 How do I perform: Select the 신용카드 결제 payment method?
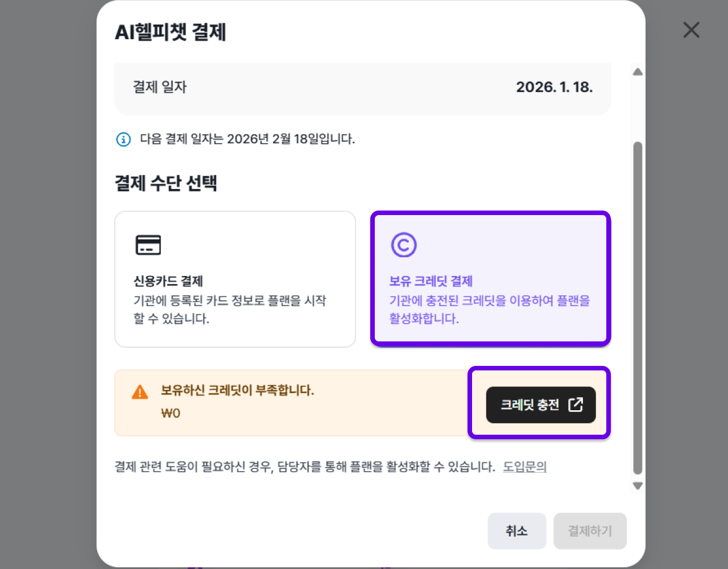[235, 279]
